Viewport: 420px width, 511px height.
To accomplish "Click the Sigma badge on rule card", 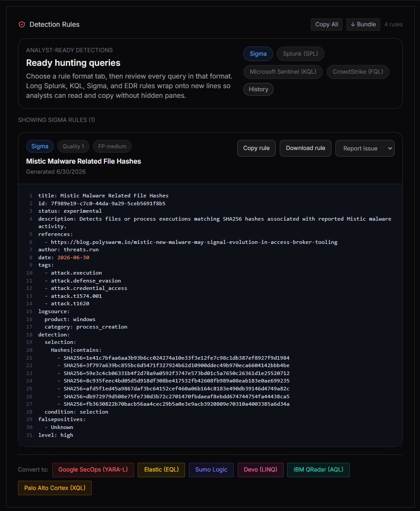I will [x=40, y=147].
